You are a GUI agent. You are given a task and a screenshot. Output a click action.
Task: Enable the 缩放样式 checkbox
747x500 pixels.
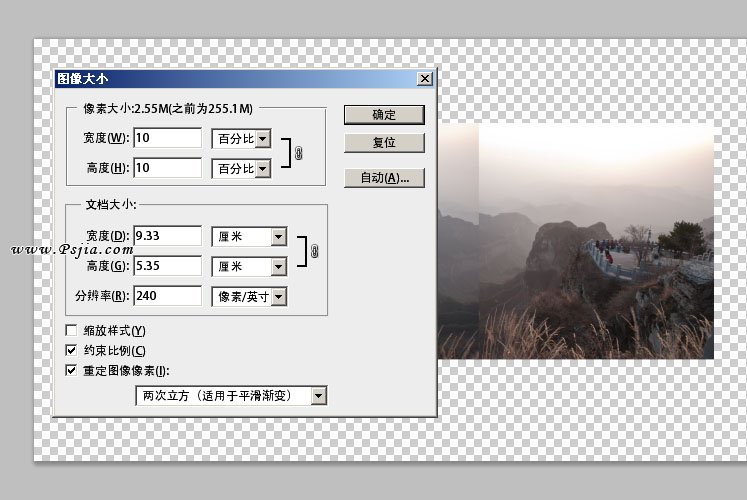pyautogui.click(x=71, y=330)
